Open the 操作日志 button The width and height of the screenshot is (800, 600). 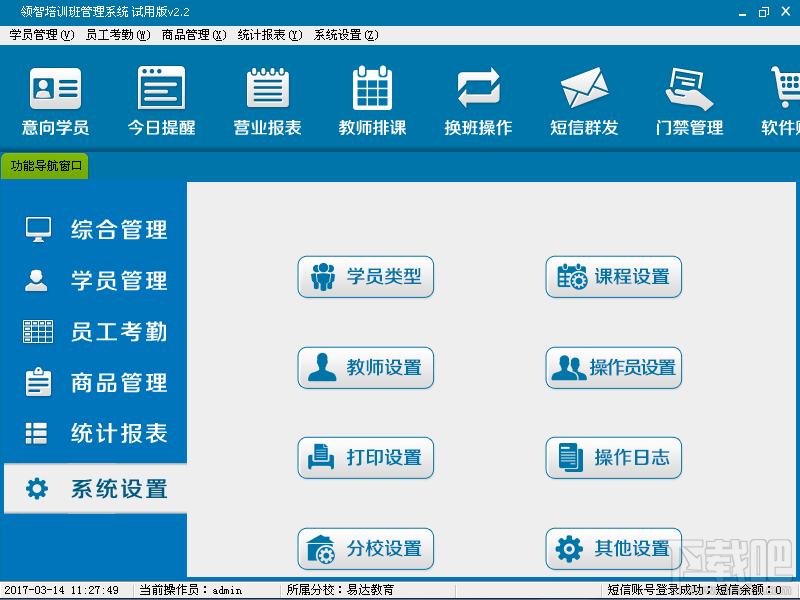[614, 458]
